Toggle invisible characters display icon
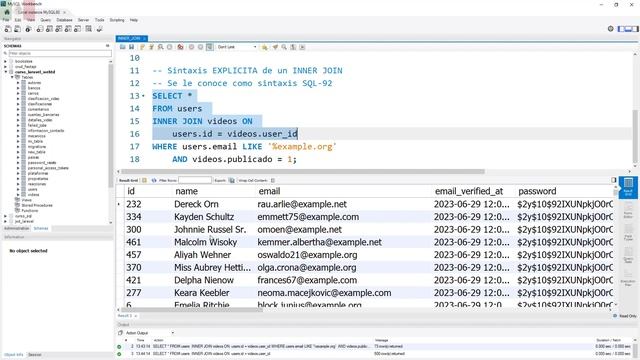Screen dimensions: 640x360 pyautogui.click(x=293, y=47)
